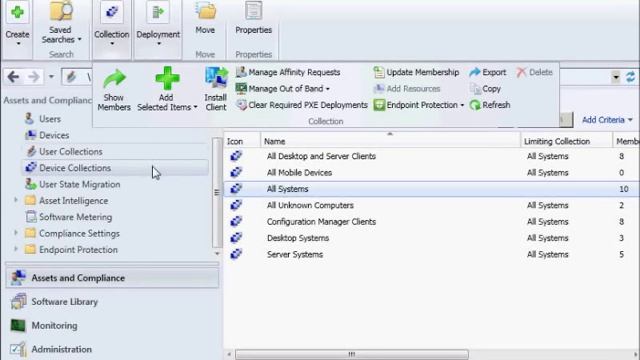
Task: Open Properties from the ribbon
Action: [253, 19]
